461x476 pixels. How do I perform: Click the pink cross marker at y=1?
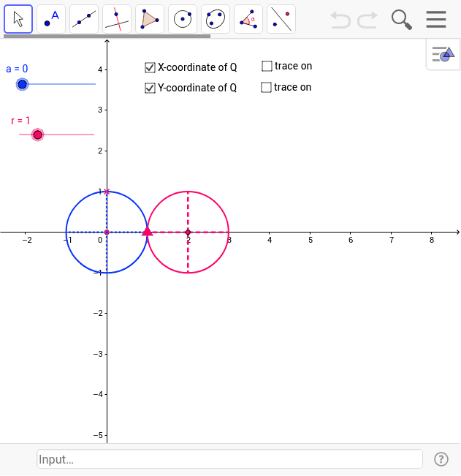(x=107, y=192)
